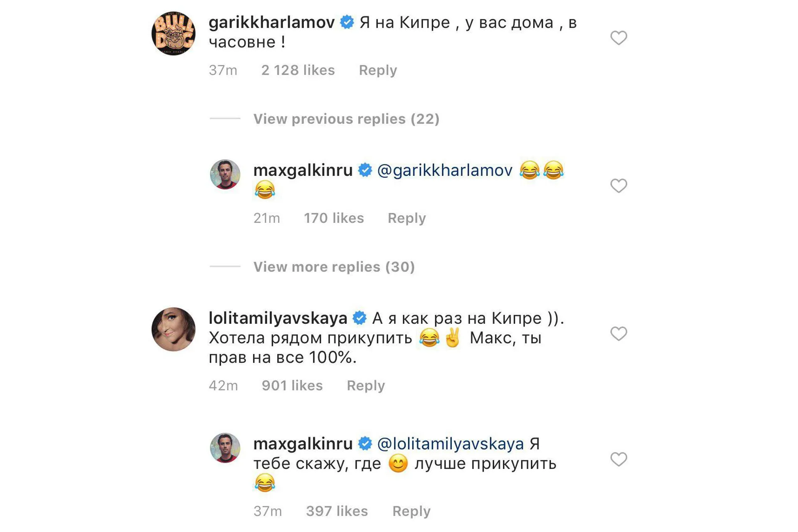Open the lolitamilyavskaya username link
Screen dimensions: 798x532
[x=278, y=318]
